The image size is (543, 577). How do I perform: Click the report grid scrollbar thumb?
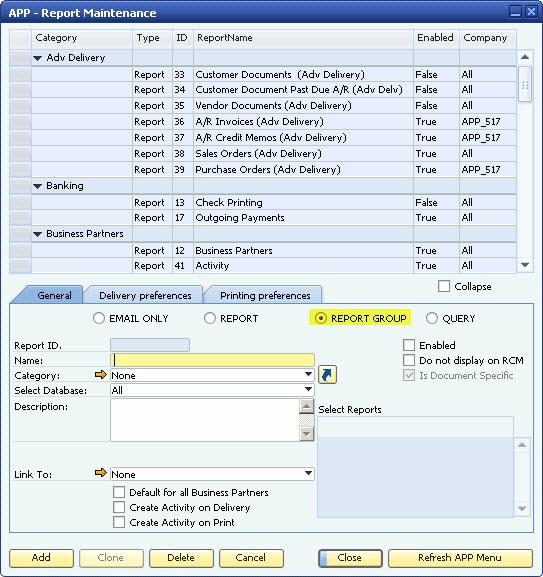[525, 85]
